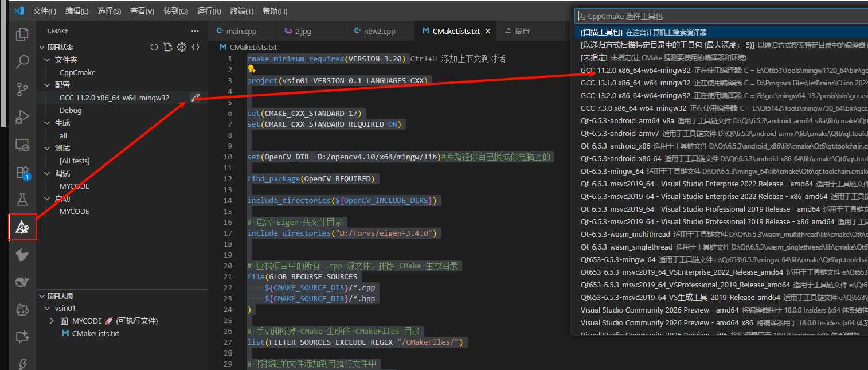Choose the Qt-6.5.3-wasm_multithread kit
Viewport: 868px width, 370px height.
click(721, 234)
